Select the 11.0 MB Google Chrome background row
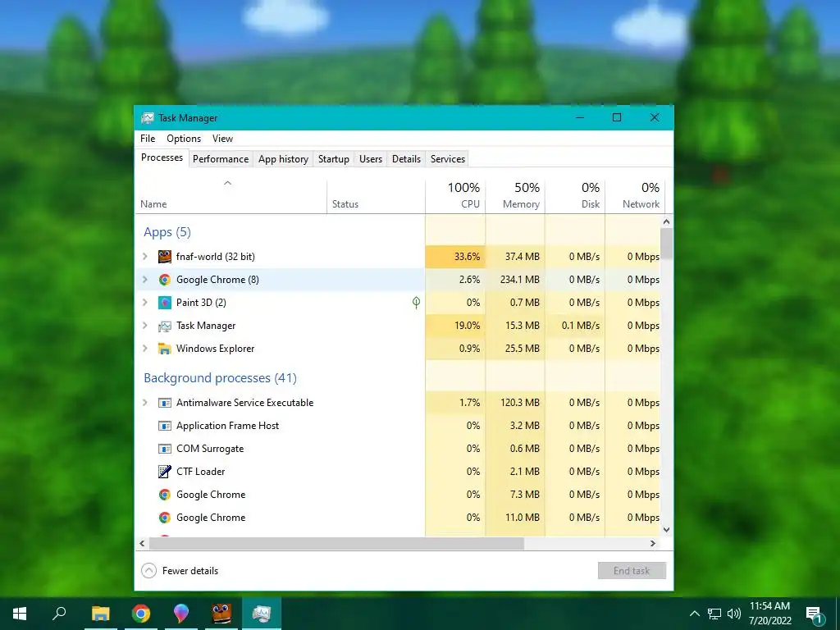This screenshot has height=630, width=840. 398,518
